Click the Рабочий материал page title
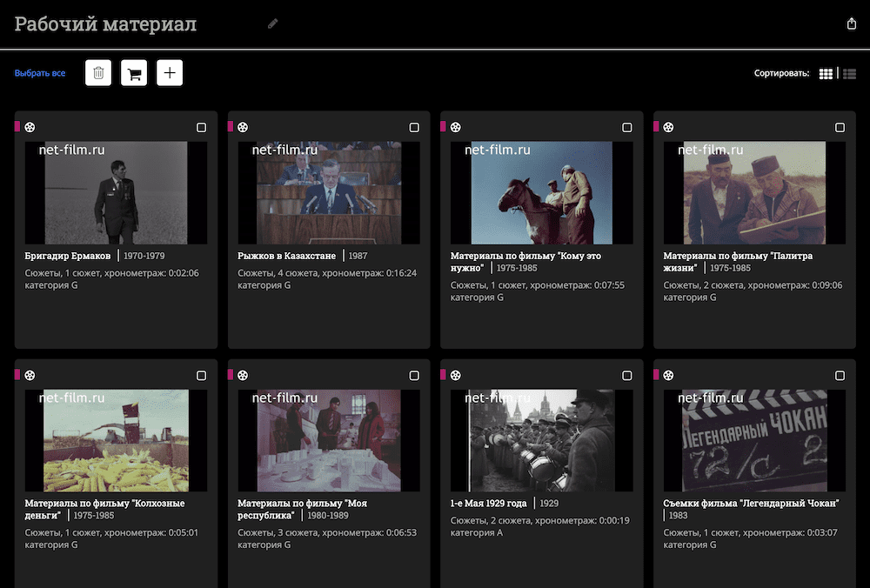This screenshot has height=588, width=870. (105, 24)
